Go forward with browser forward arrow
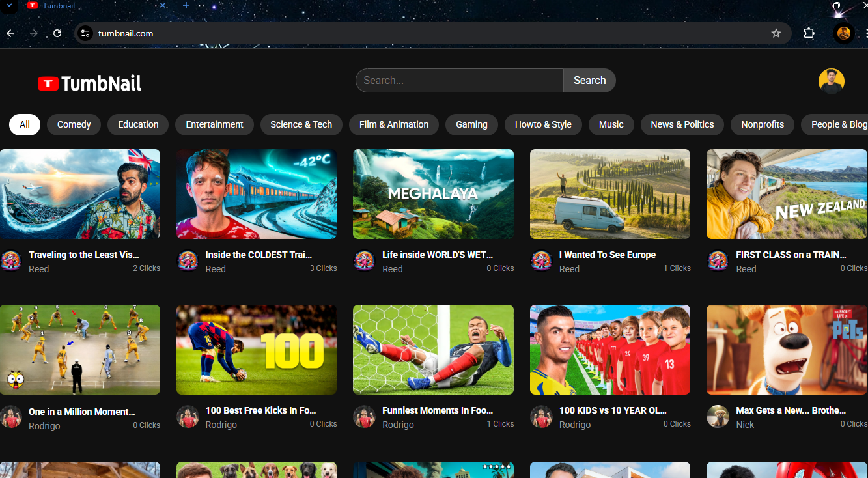This screenshot has height=478, width=868. [34, 33]
